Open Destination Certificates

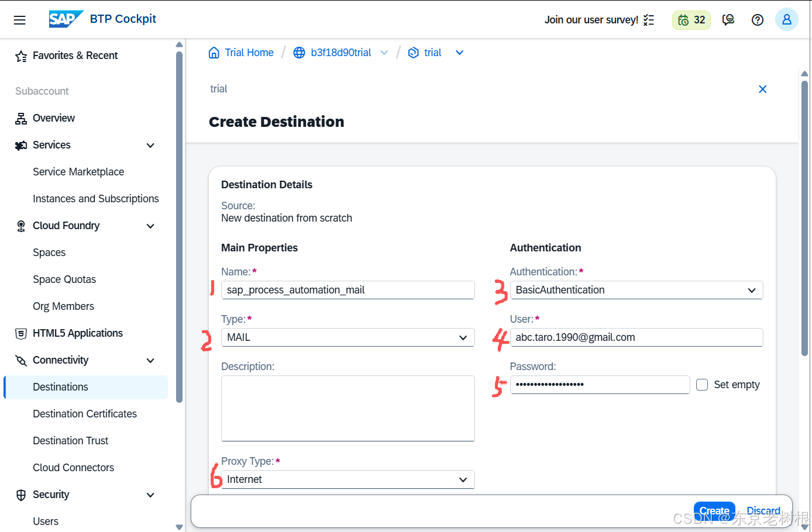coord(85,414)
